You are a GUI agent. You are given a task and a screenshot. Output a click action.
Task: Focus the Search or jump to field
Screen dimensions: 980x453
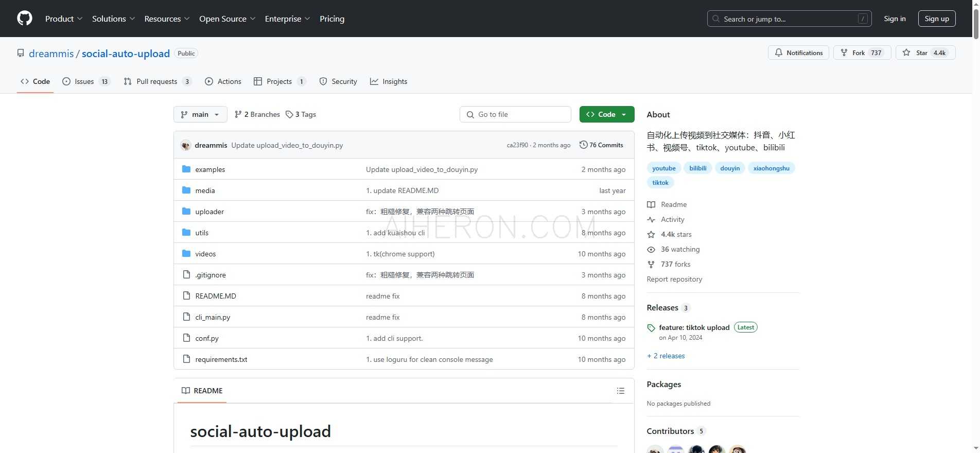(x=789, y=19)
